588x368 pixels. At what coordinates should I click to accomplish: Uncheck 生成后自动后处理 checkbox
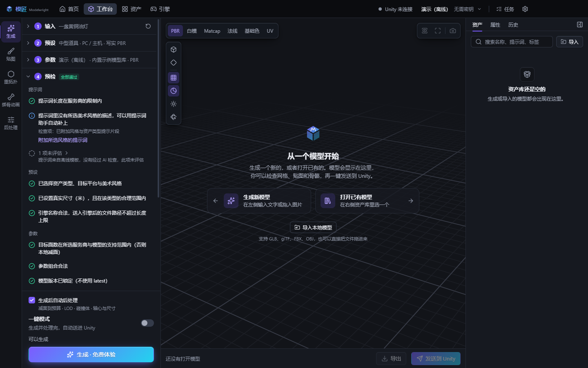tap(32, 300)
